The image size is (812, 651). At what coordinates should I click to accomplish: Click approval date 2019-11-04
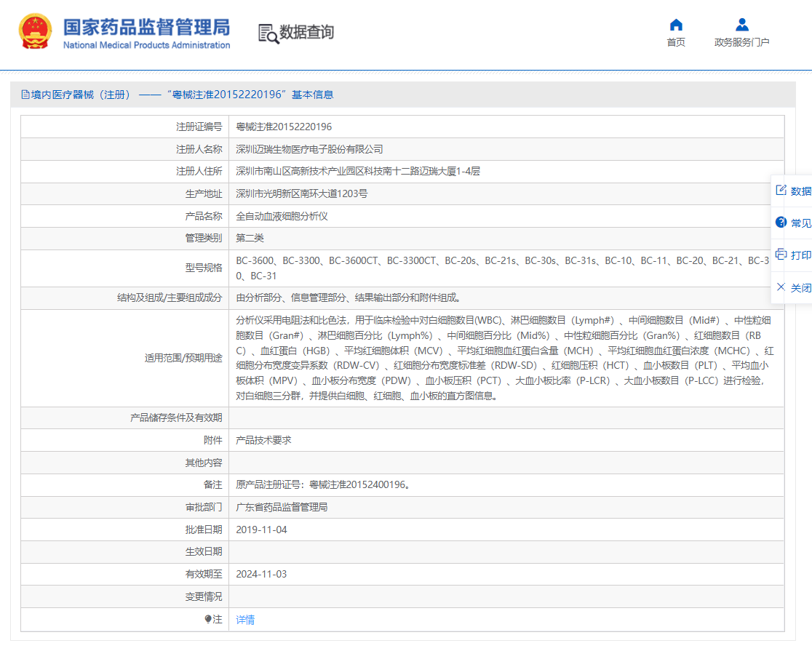(261, 530)
